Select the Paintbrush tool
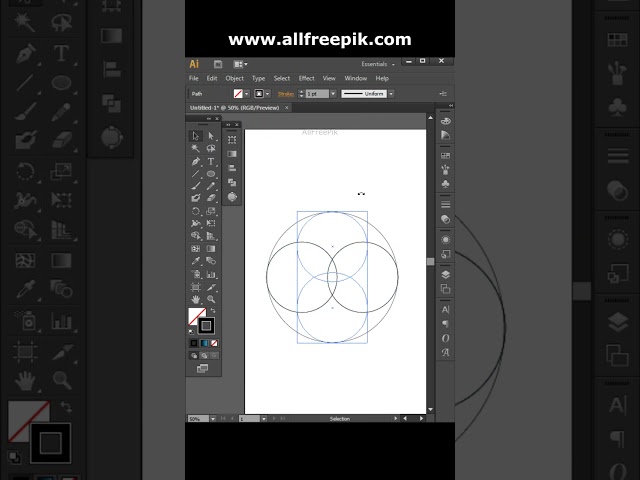This screenshot has width=640, height=480. pyautogui.click(x=196, y=186)
